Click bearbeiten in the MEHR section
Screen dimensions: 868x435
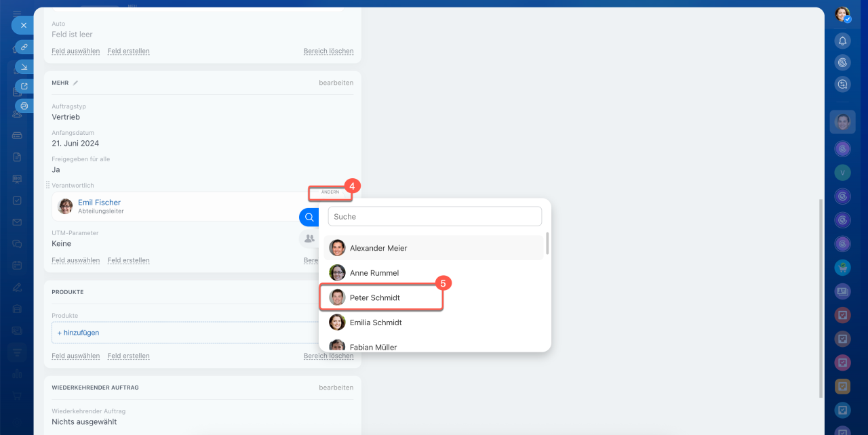click(336, 83)
